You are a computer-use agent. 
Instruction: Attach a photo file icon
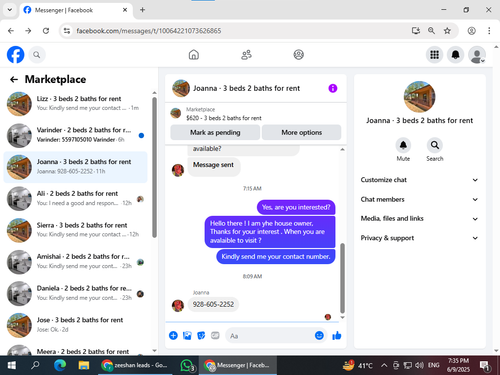pos(187,335)
